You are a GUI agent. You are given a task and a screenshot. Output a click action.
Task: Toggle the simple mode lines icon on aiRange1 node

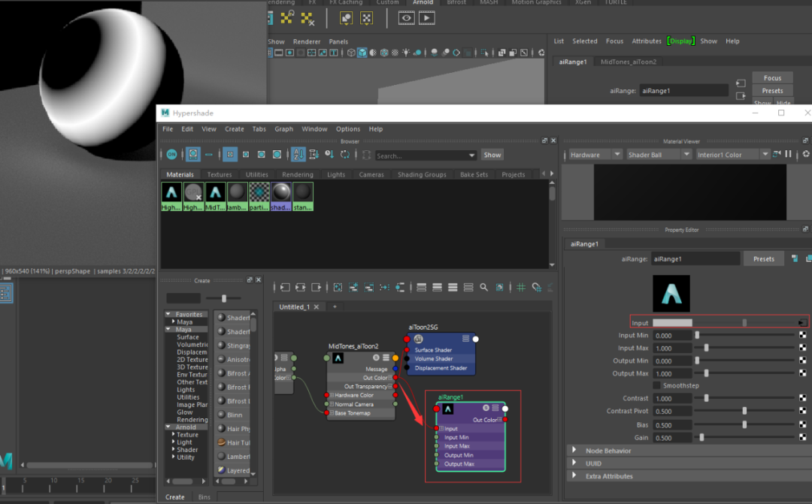pyautogui.click(x=495, y=408)
